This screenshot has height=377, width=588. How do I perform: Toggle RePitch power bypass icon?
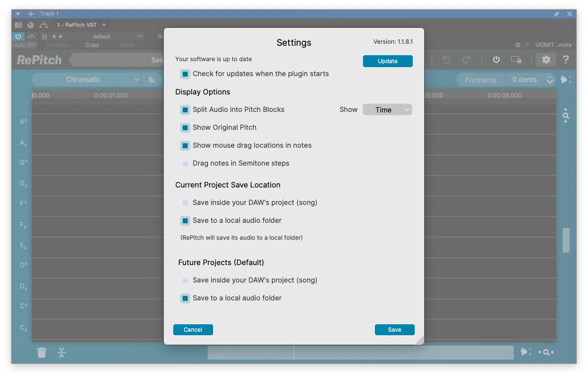496,60
